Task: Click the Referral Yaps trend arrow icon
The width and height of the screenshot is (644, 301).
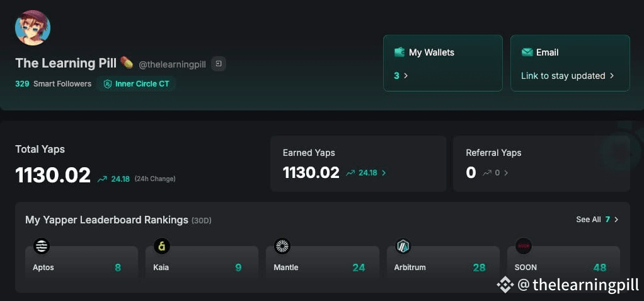Action: tap(486, 173)
